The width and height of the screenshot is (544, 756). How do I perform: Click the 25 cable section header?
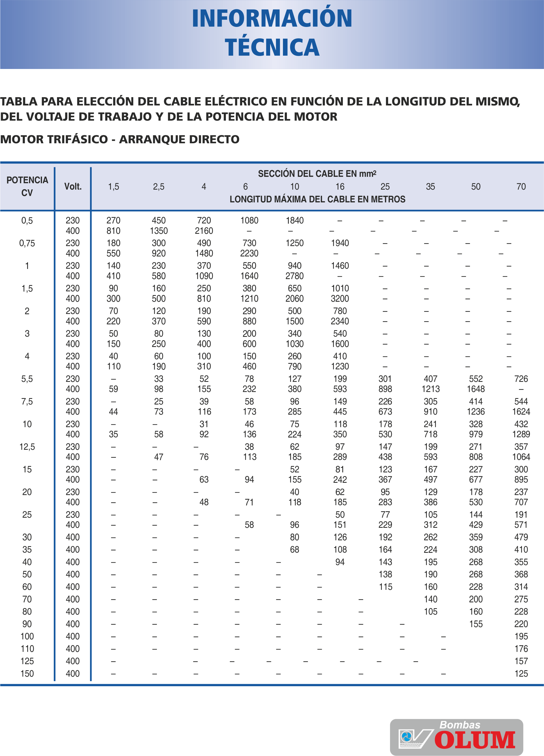(385, 187)
